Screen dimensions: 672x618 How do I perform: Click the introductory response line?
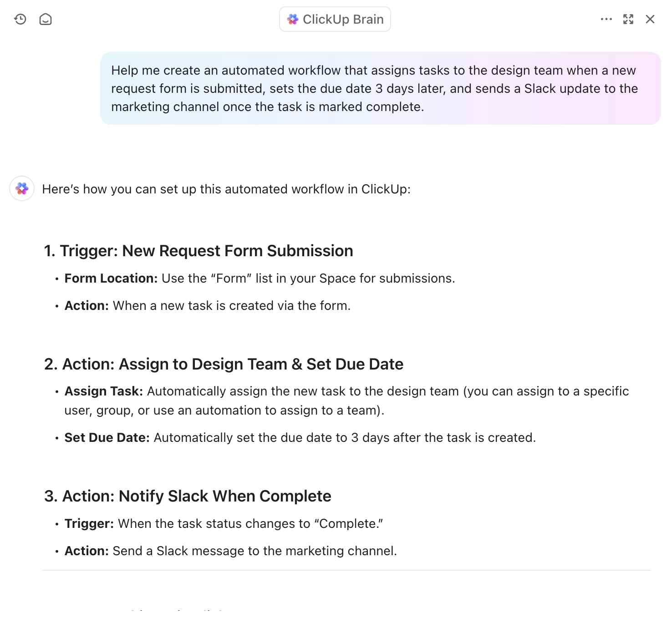click(x=226, y=189)
